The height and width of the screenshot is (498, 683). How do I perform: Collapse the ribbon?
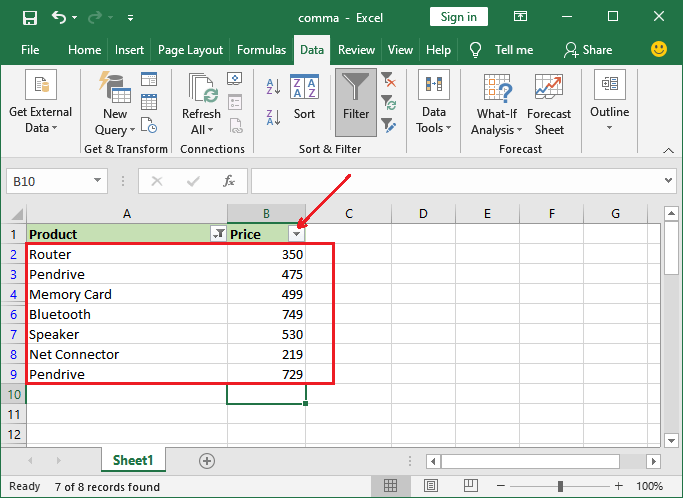point(669,150)
